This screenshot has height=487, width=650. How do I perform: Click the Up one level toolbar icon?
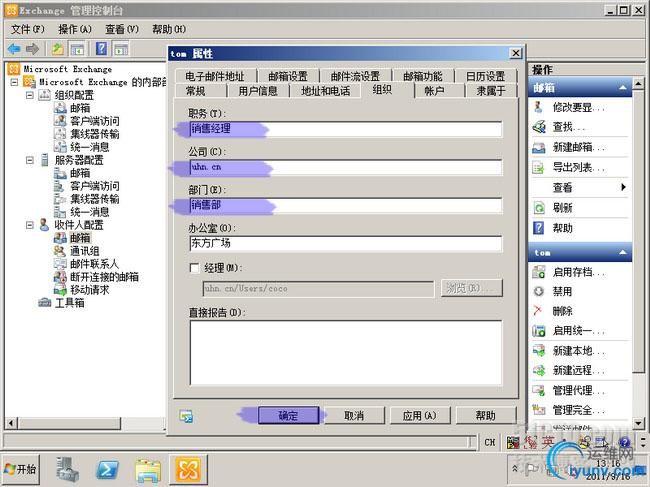tap(58, 49)
